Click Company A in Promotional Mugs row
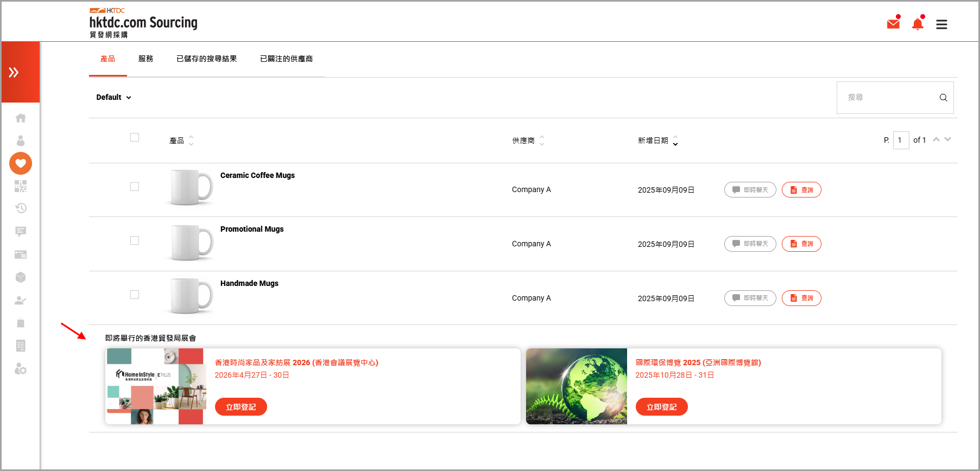Viewport: 980px width, 471px height. [532, 244]
